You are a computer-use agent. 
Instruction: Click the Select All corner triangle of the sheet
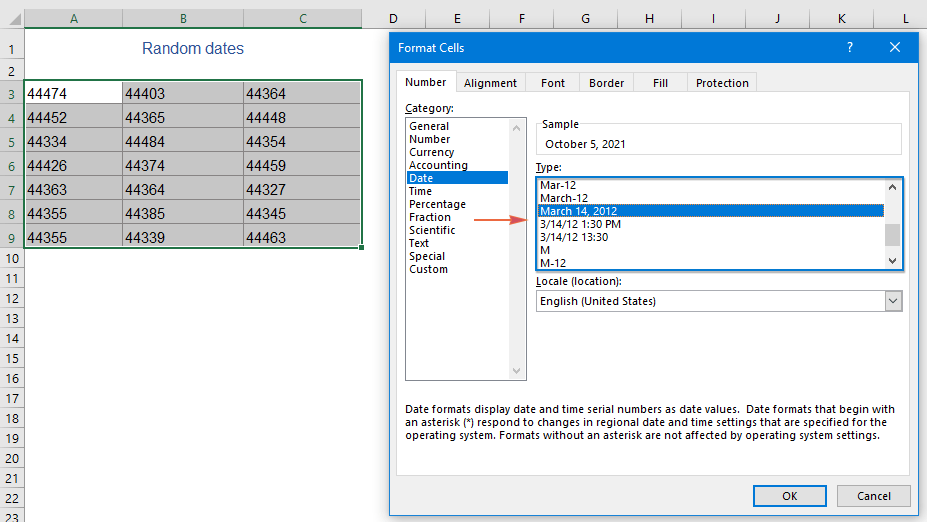[x=14, y=19]
